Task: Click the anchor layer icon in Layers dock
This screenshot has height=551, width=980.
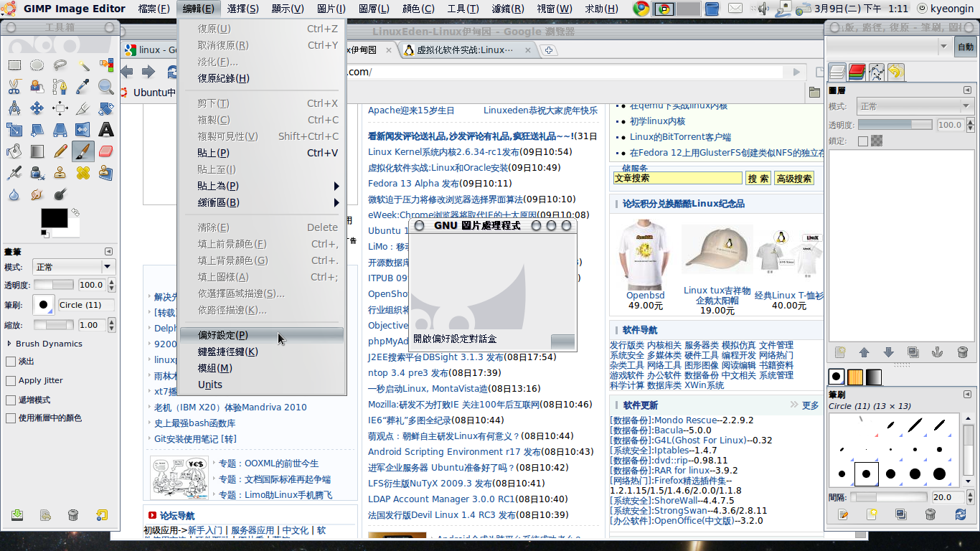Action: tap(937, 352)
